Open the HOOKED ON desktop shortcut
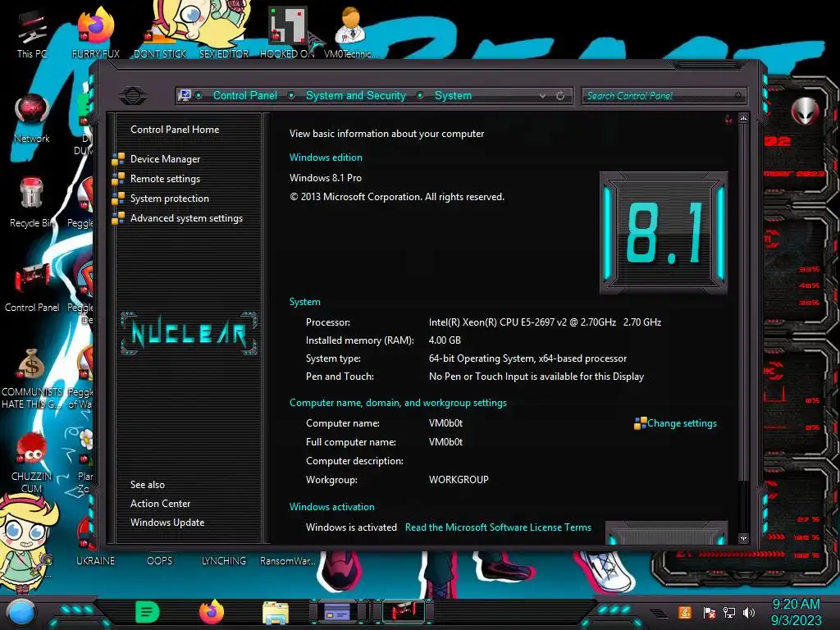This screenshot has width=840, height=630. click(287, 32)
